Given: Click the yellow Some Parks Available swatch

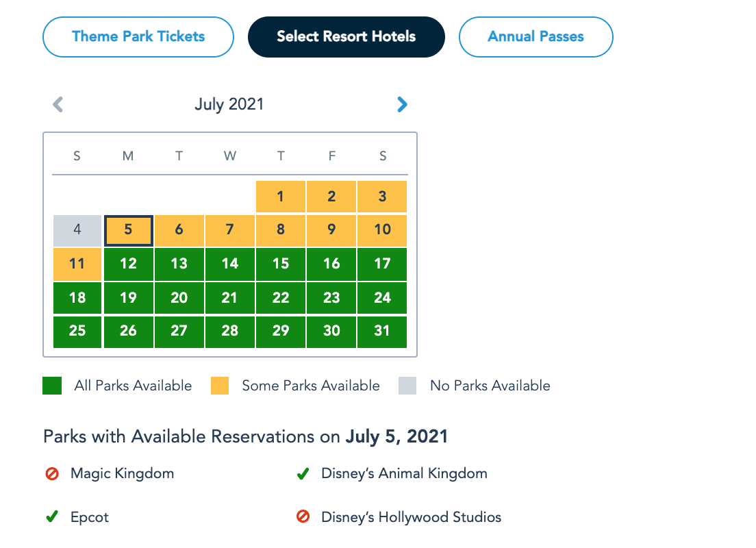Looking at the screenshot, I should click(219, 386).
